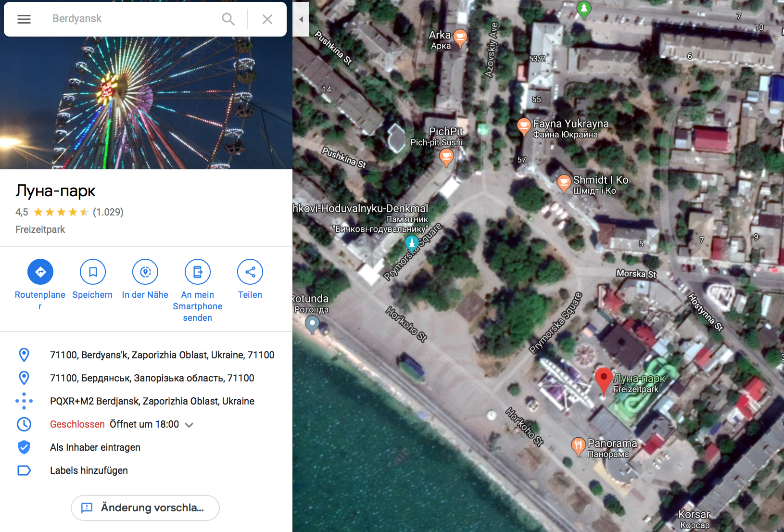Search nearby with In der Nähe
The height and width of the screenshot is (532, 784).
145,272
